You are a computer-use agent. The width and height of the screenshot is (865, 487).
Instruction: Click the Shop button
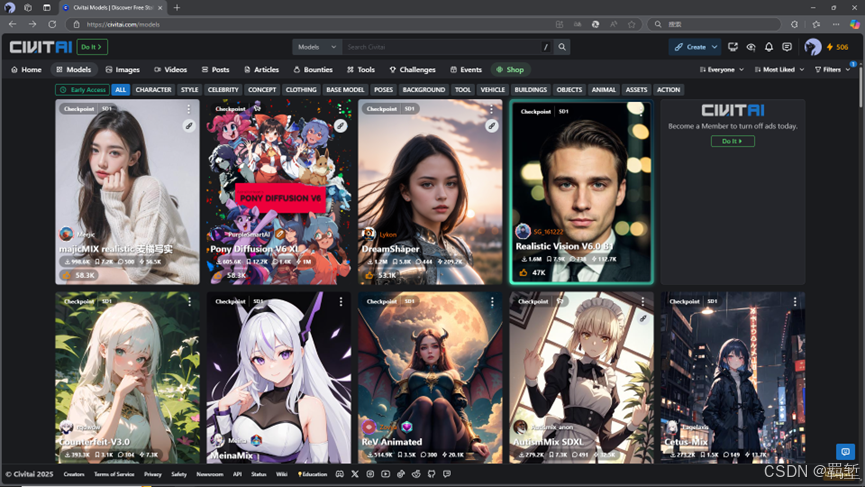pos(510,69)
